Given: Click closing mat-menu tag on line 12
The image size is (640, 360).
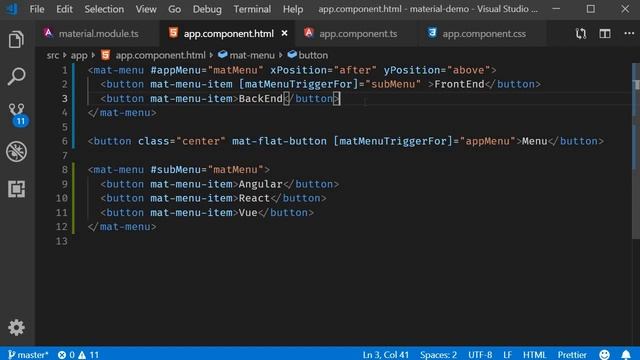Looking at the screenshot, I should click(122, 227).
